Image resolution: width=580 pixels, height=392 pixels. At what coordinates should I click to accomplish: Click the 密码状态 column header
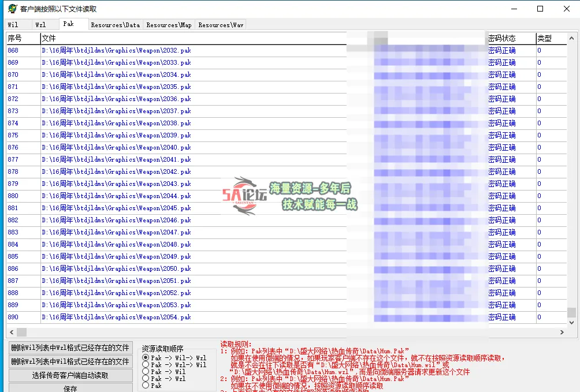[512, 38]
